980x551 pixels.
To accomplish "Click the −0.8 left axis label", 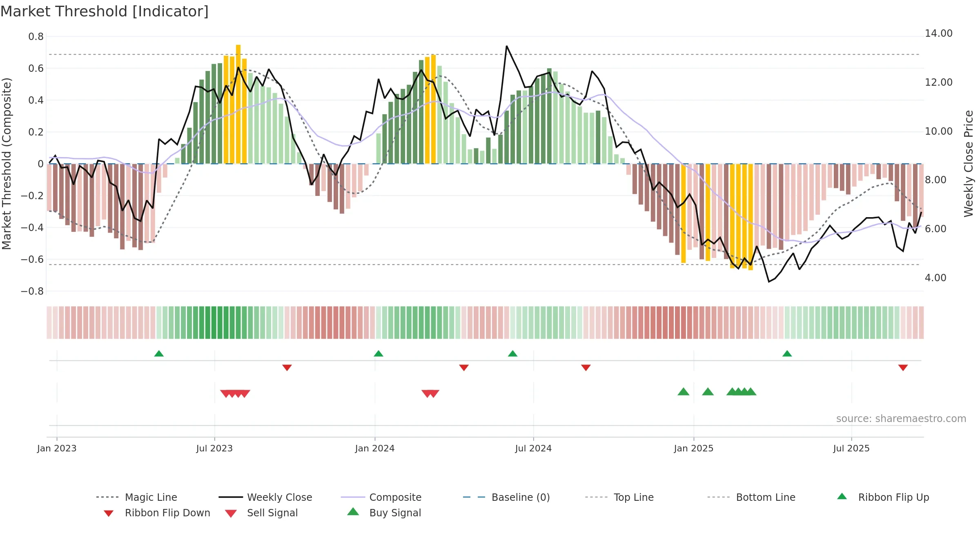I will [x=32, y=291].
